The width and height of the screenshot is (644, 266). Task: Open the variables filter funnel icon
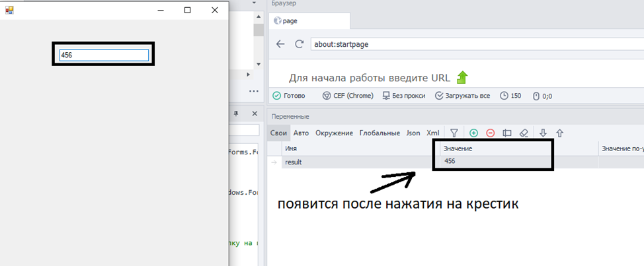pyautogui.click(x=454, y=133)
